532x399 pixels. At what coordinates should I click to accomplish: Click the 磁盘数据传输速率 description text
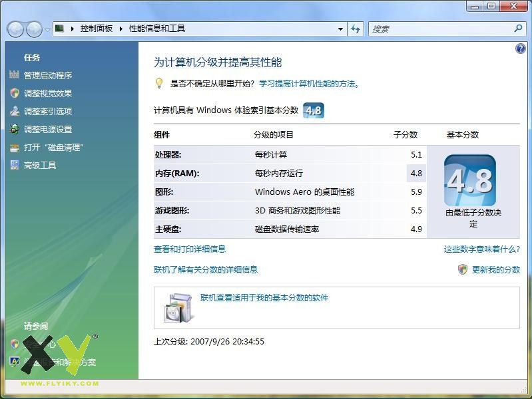tap(287, 229)
